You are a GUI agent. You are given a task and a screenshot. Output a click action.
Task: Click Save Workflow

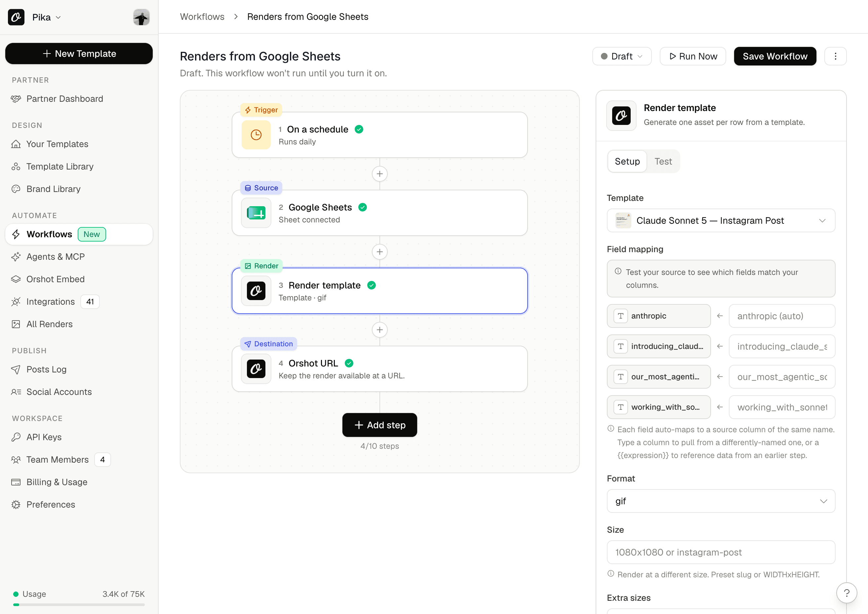(775, 56)
